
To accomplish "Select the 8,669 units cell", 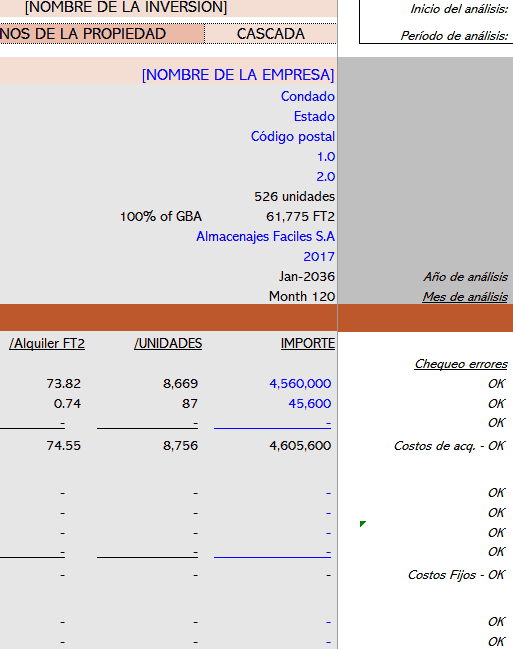I will tap(180, 384).
